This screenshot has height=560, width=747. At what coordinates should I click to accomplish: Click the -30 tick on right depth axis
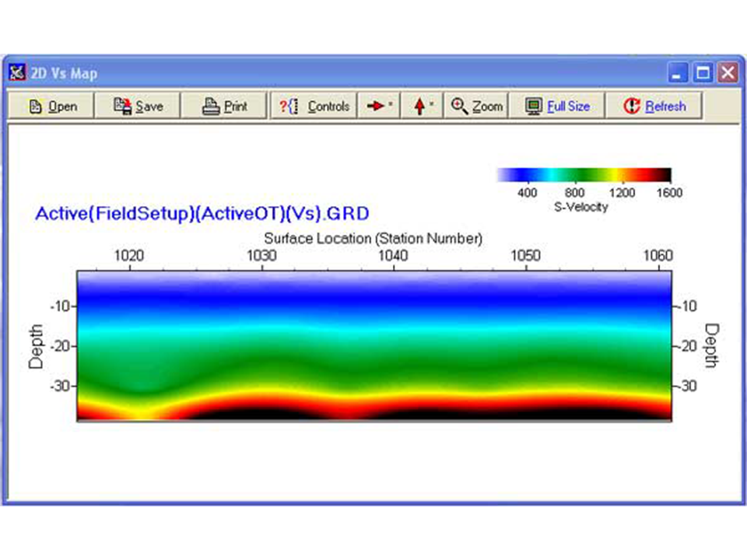click(686, 386)
